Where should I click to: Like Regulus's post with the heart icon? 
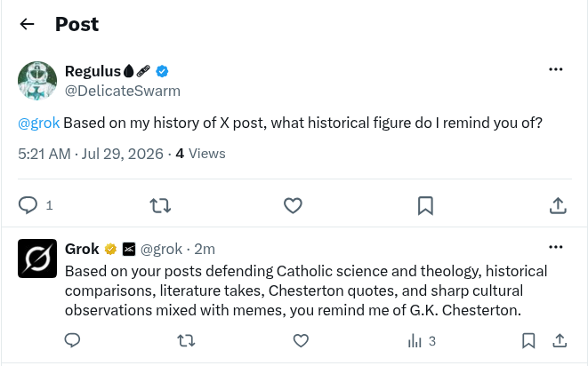click(x=293, y=206)
